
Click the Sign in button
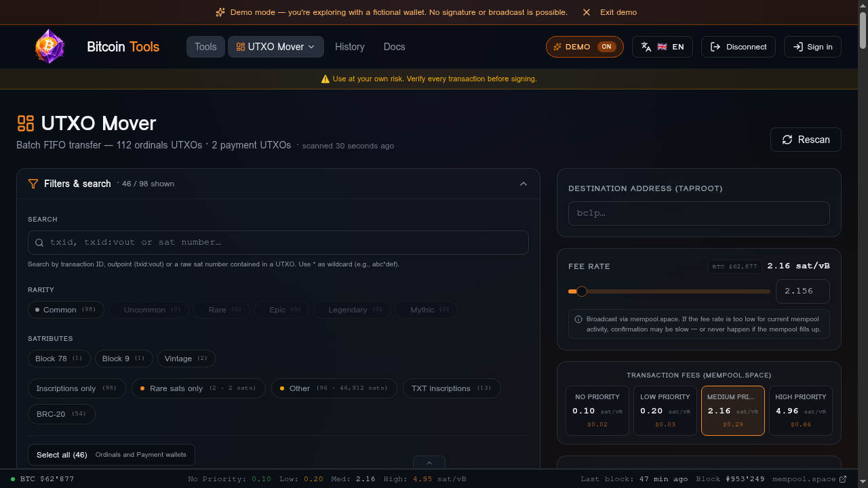point(812,47)
